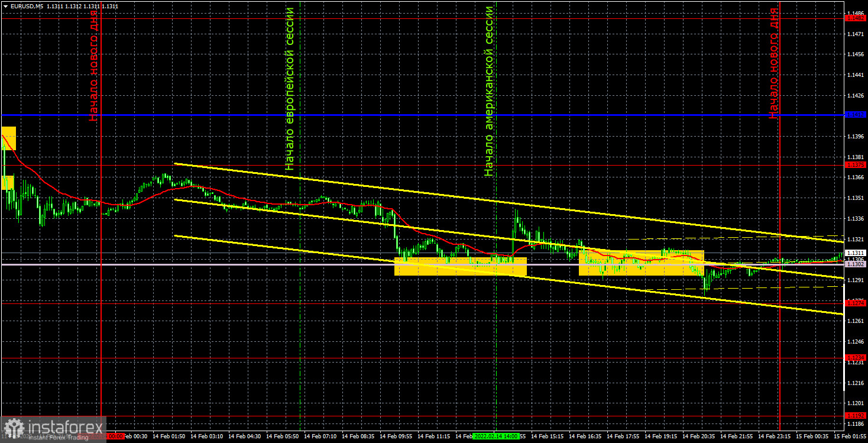Click the 1.1216 value on price scale
The width and height of the screenshot is (868, 443).
pos(856,383)
